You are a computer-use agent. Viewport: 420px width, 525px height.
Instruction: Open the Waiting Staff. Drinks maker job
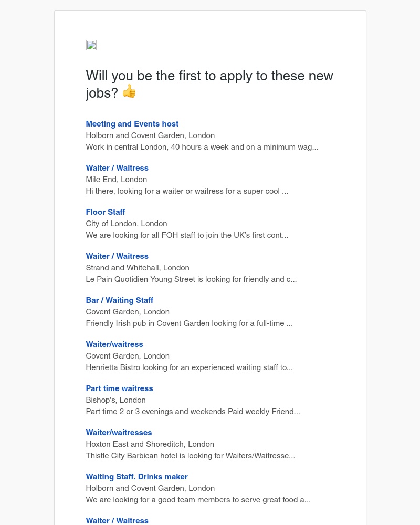click(x=137, y=477)
